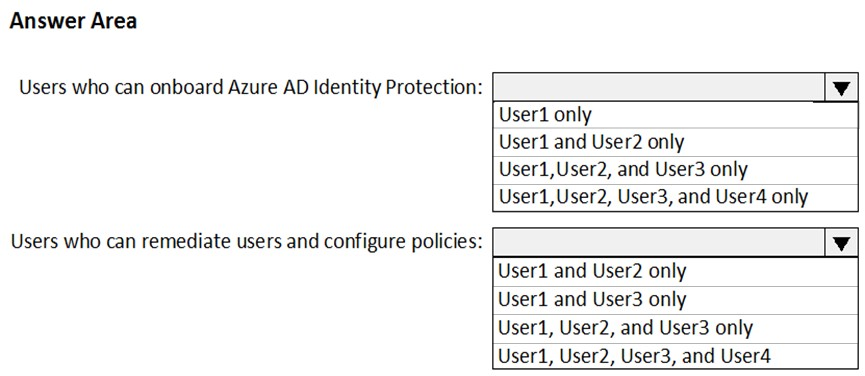
Task: Click the black triangle icon beside onboard field
Action: (841, 89)
